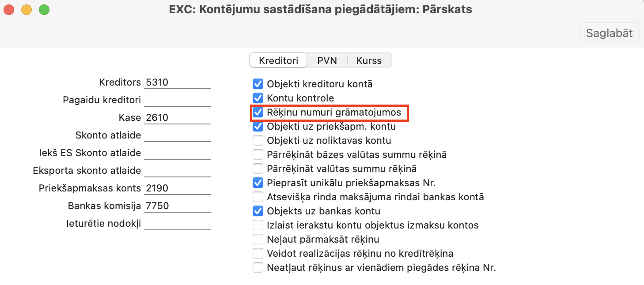Screen dimensions: 644x285
Task: Uncheck Objekti uz priekšapm. kontu
Action: tap(258, 127)
